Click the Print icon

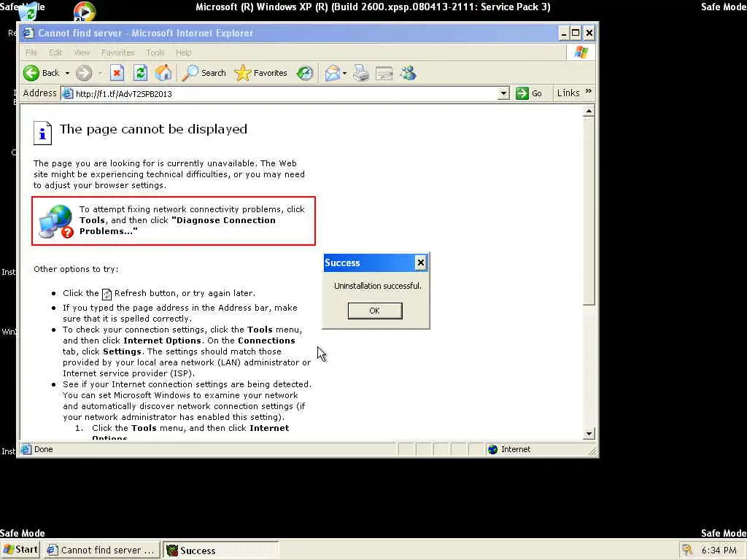(361, 73)
